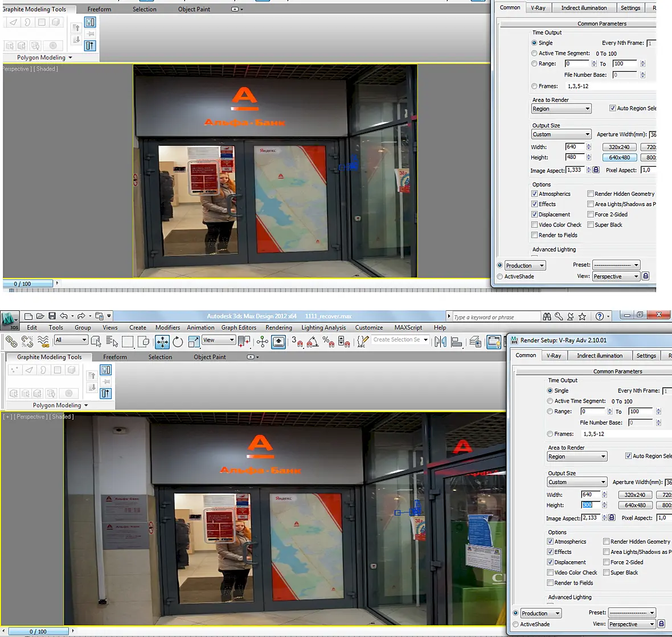The height and width of the screenshot is (637, 672).
Task: Toggle the Window/Crossing selection icon
Action: (144, 342)
